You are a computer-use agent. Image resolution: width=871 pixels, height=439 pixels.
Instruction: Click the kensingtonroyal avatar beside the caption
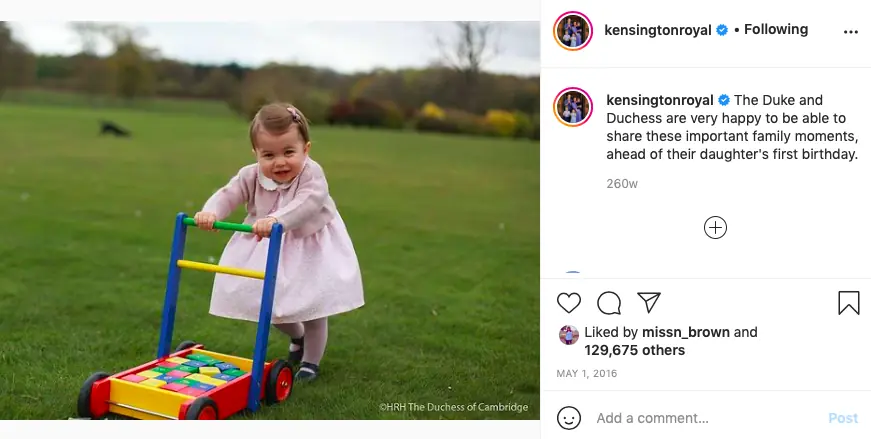[x=573, y=106]
